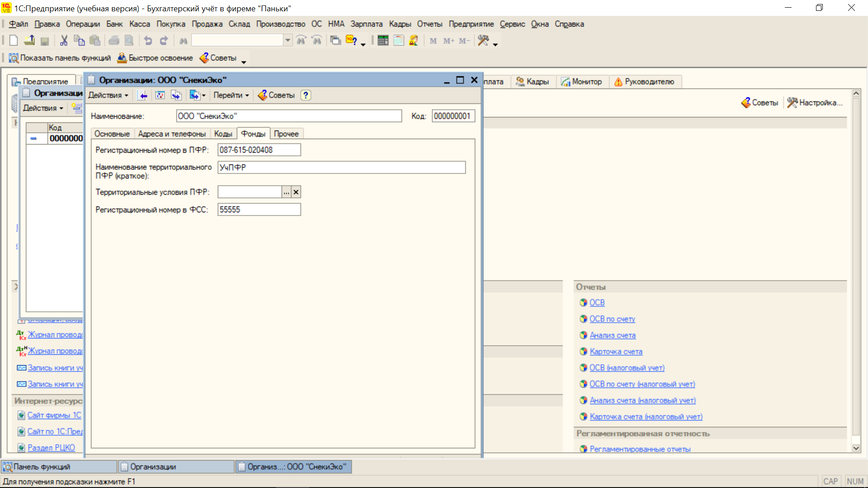Click the M- memory button
Viewport: 868px width, 488px height.
point(464,41)
